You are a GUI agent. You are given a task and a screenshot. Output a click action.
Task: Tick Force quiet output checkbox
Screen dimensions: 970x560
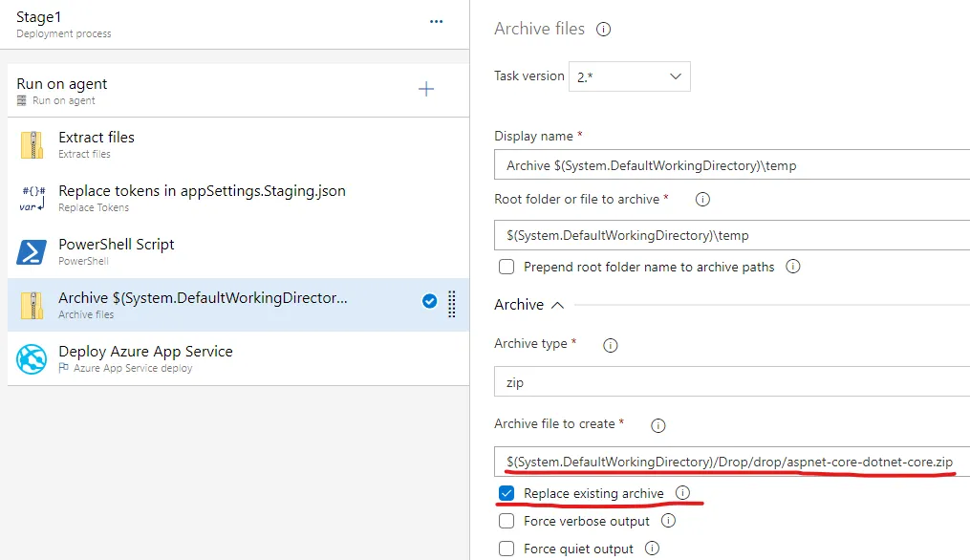click(x=507, y=549)
